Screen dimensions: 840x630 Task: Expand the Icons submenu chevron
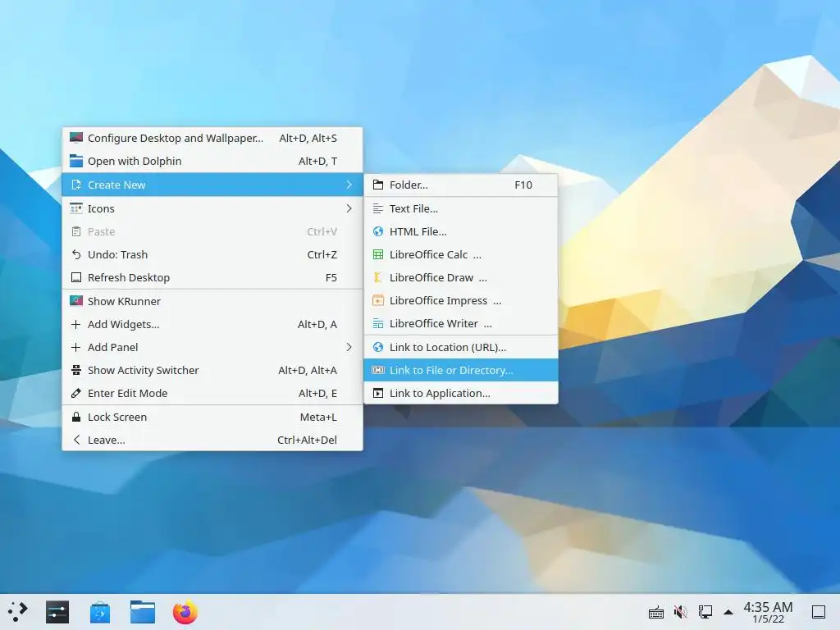pos(349,208)
